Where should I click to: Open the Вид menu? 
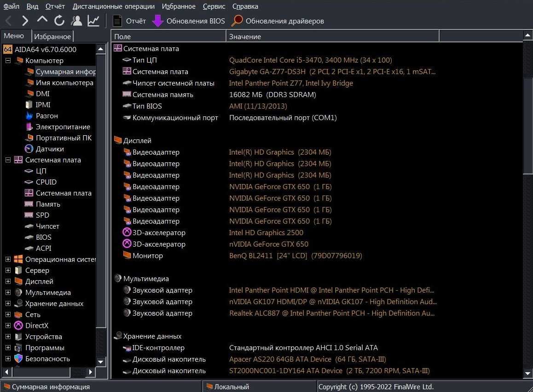pos(32,6)
